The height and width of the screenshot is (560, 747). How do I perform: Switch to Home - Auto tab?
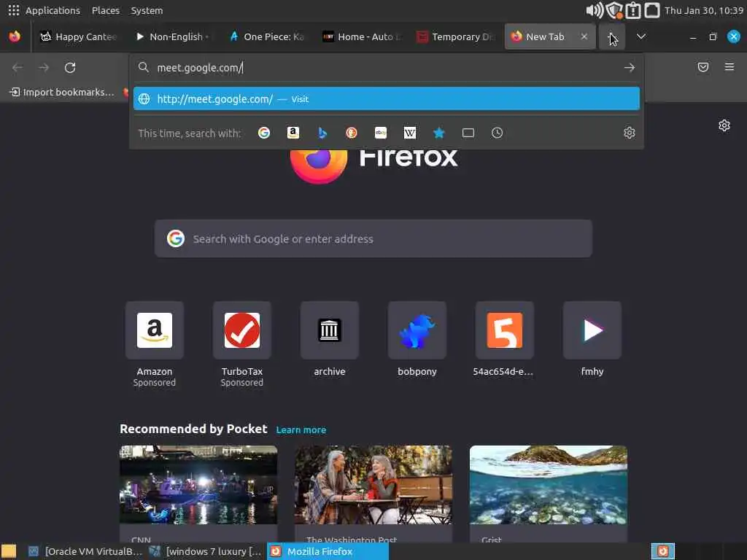[360, 36]
